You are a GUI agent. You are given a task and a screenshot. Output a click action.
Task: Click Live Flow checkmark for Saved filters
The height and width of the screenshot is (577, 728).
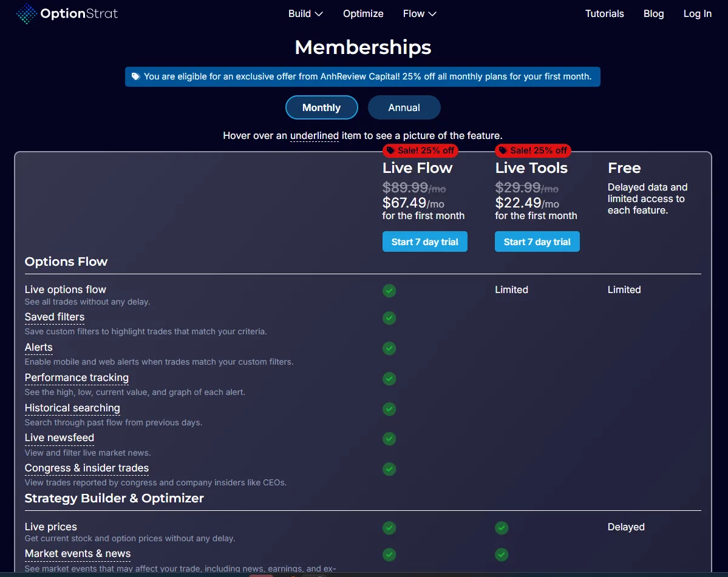click(x=389, y=318)
